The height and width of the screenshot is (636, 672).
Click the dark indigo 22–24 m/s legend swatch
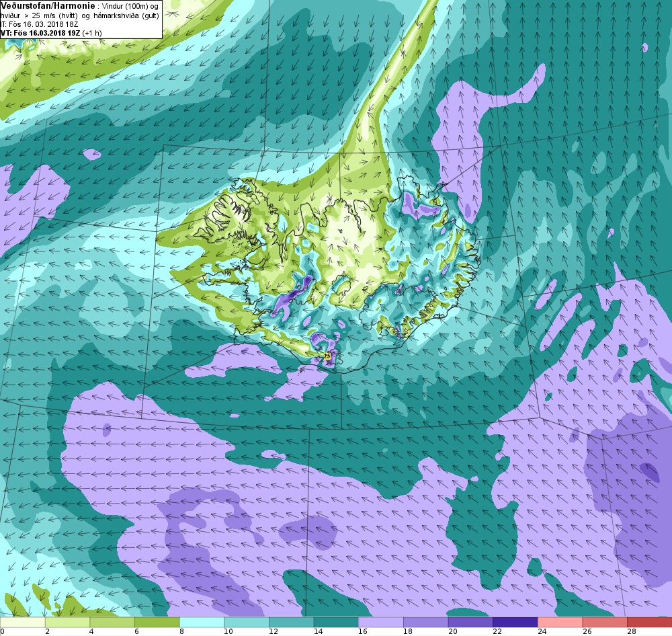515,622
